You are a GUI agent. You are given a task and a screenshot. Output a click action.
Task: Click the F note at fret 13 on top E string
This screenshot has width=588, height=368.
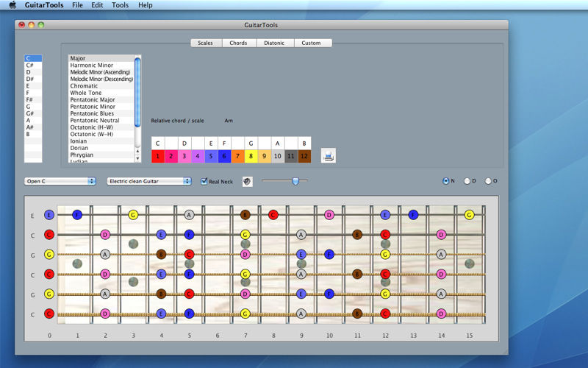click(413, 215)
